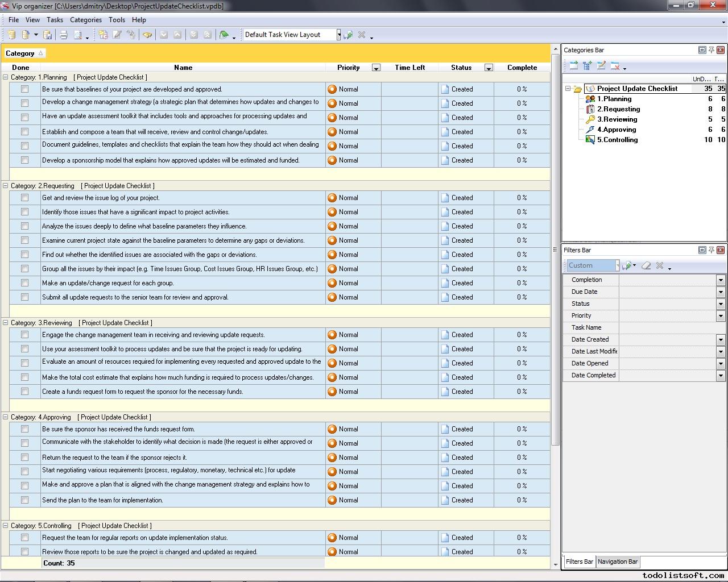The width and height of the screenshot is (728, 582).
Task: Collapse the 3.Reviewing category group
Action: (6, 323)
